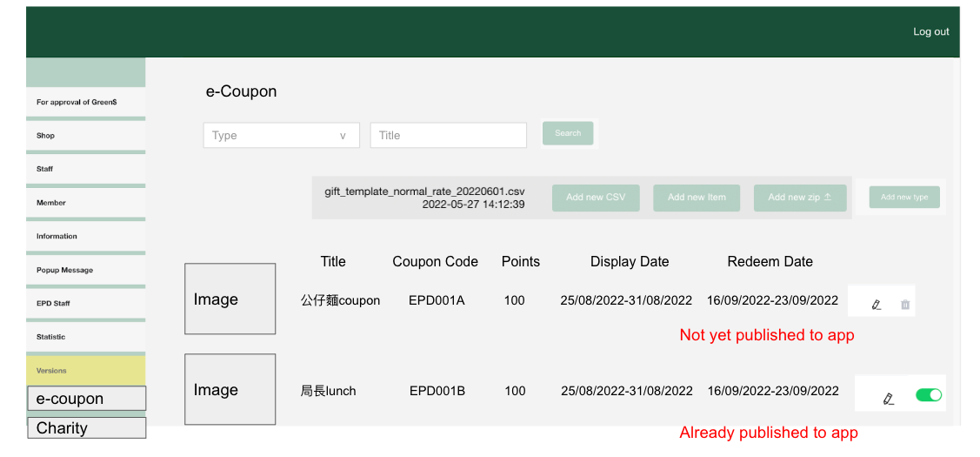The height and width of the screenshot is (457, 980).
Task: Click the edit pencil for 局長lunch
Action: (x=888, y=399)
